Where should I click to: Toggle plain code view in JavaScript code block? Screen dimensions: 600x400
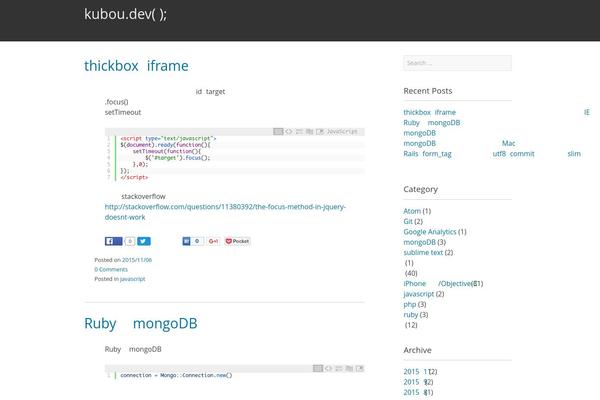point(289,132)
